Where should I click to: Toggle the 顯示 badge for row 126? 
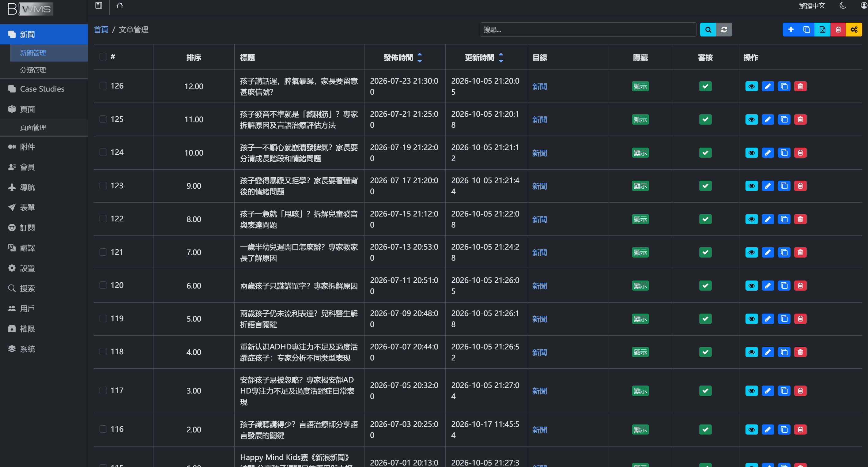point(640,86)
